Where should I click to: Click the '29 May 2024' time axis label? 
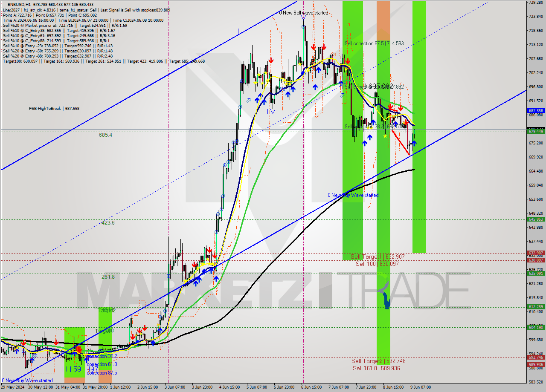click(x=13, y=387)
